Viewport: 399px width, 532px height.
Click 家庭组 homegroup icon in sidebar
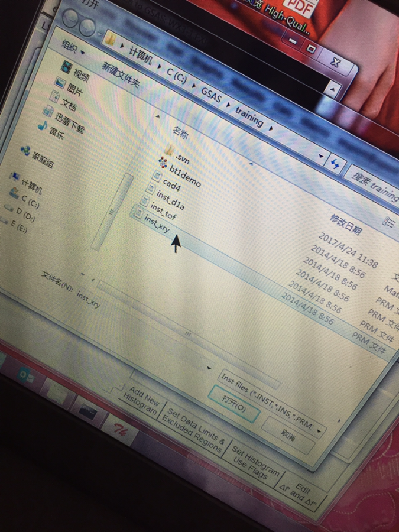25,151
